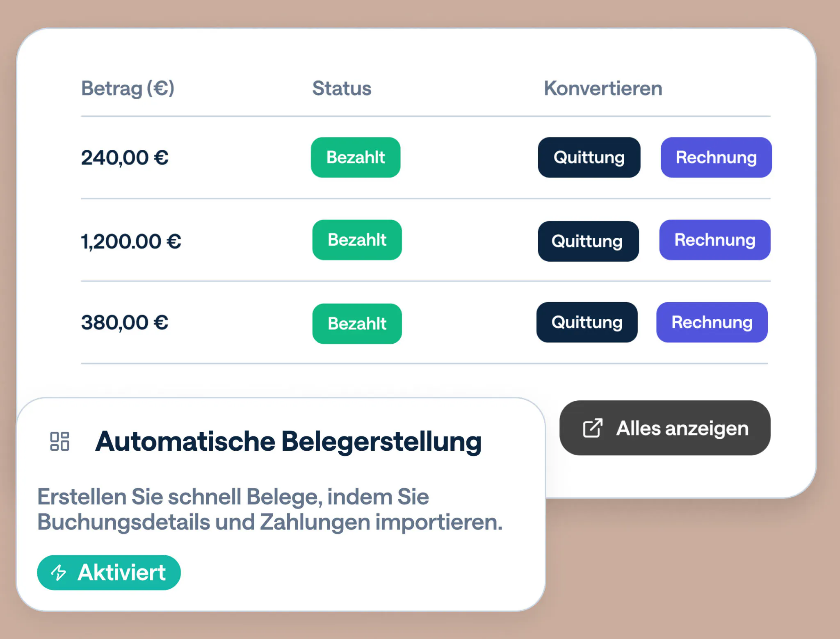Open the Automatische Belegerstellung title

tap(288, 441)
